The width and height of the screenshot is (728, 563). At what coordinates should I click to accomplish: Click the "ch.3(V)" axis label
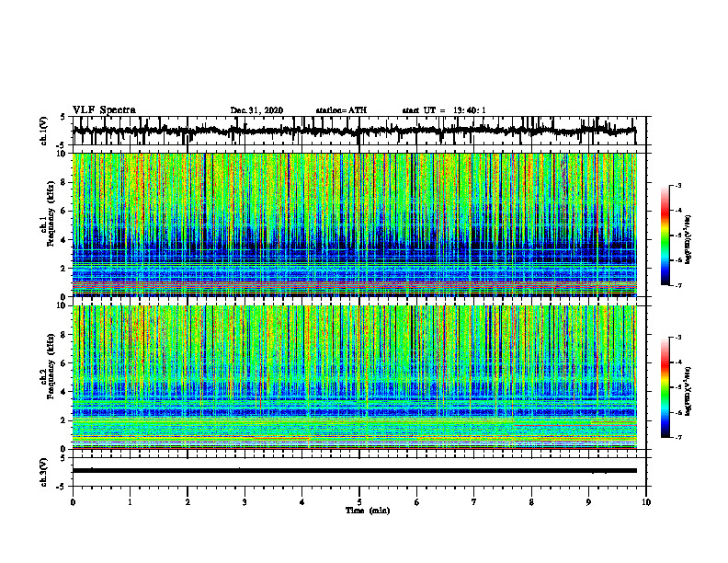click(x=44, y=472)
